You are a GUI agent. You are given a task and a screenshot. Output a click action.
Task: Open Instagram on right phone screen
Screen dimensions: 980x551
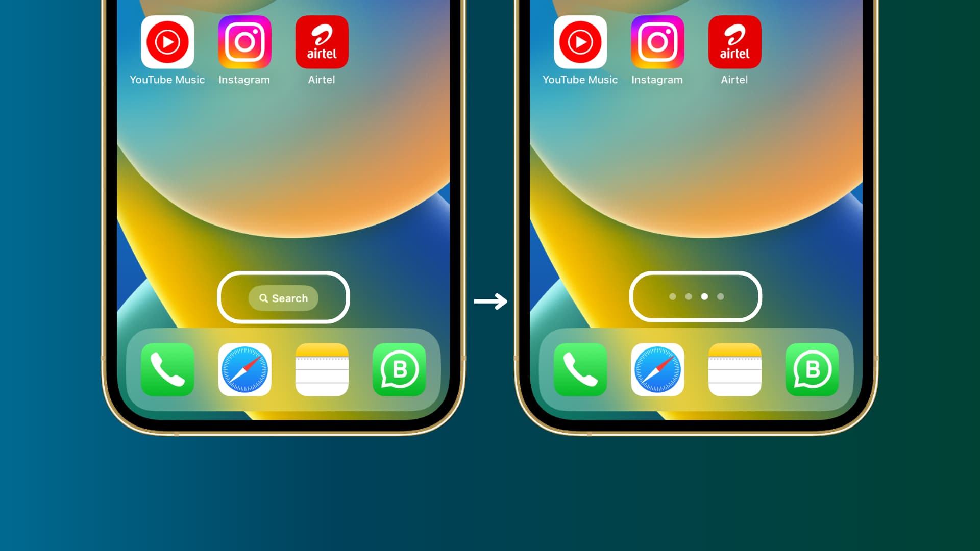[657, 42]
